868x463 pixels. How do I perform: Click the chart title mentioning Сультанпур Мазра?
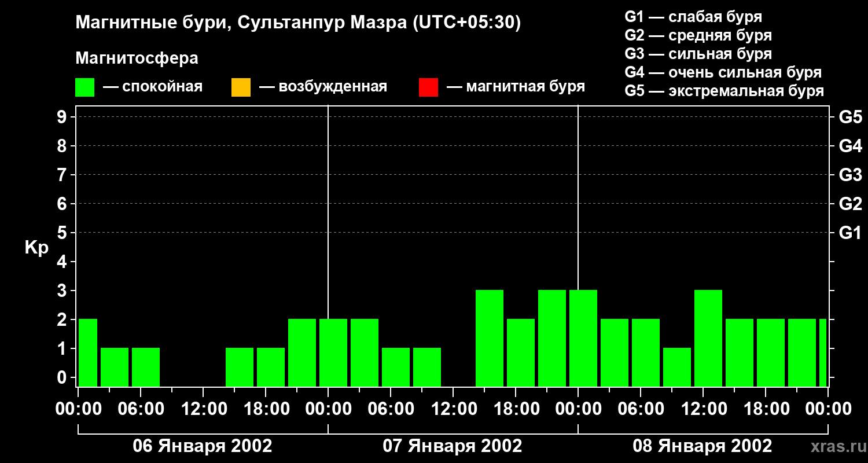point(299,23)
